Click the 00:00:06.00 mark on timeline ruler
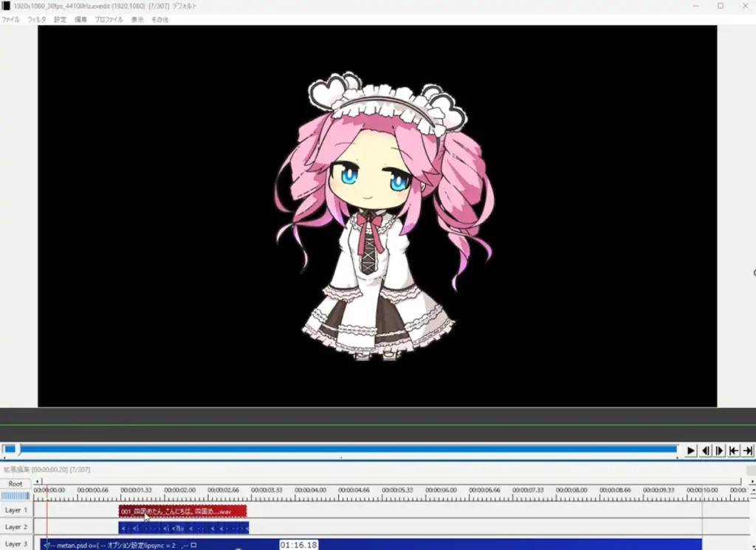Screen dimensions: 756x550 pyautogui.click(x=441, y=489)
